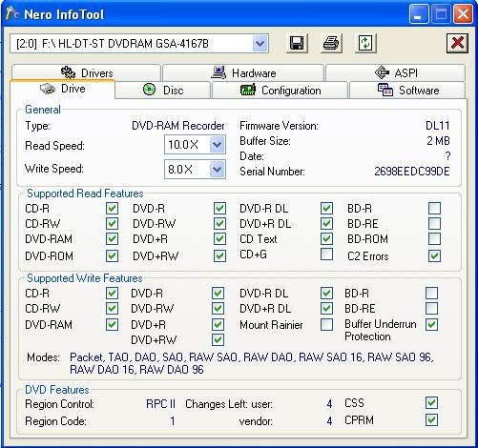
Task: Open the ASPI tab
Action: point(395,72)
